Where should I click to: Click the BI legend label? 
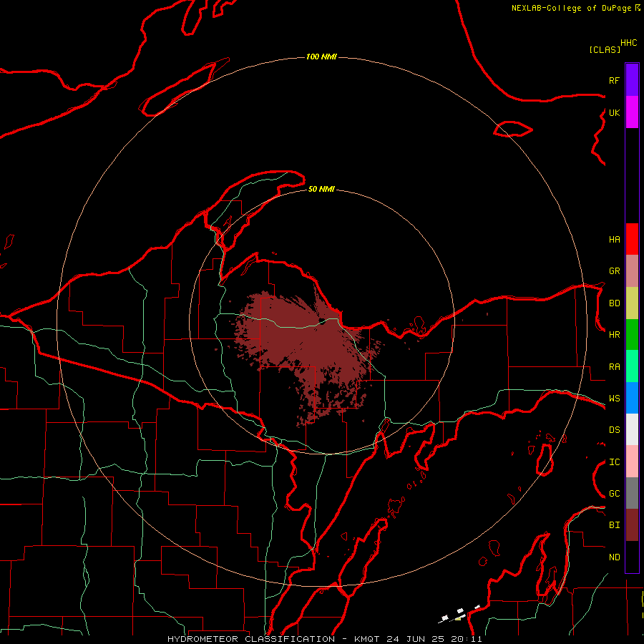614,525
